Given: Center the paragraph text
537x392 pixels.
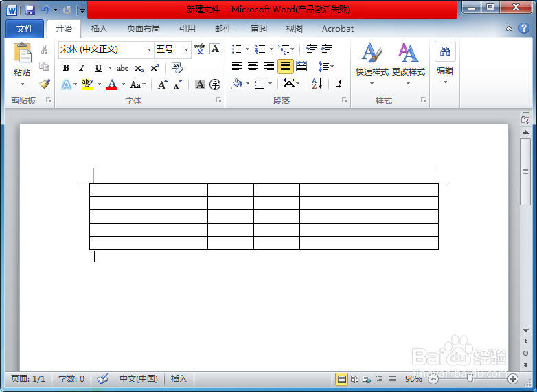Looking at the screenshot, I should click(253, 67).
